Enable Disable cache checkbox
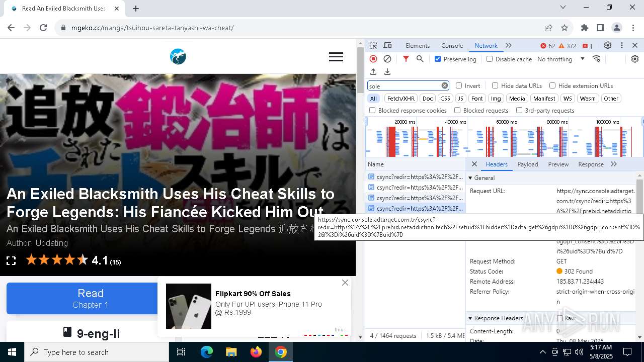The width and height of the screenshot is (644, 362). [x=490, y=59]
